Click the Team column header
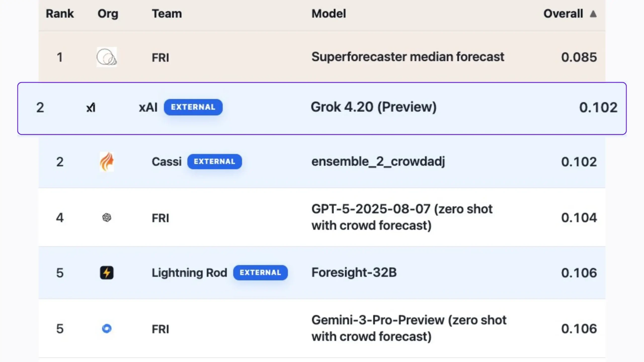The height and width of the screenshot is (362, 644). click(x=167, y=14)
